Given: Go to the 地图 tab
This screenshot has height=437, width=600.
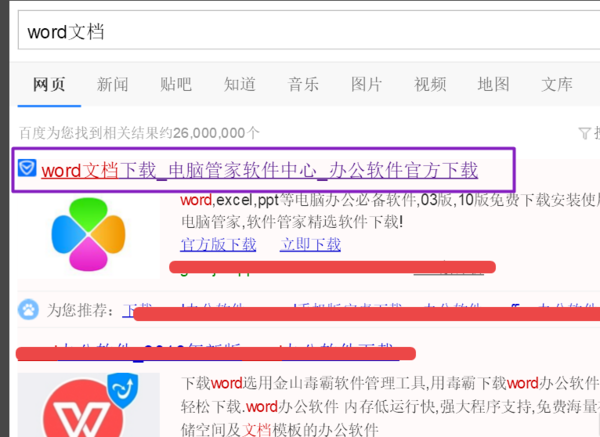Looking at the screenshot, I should tap(494, 84).
